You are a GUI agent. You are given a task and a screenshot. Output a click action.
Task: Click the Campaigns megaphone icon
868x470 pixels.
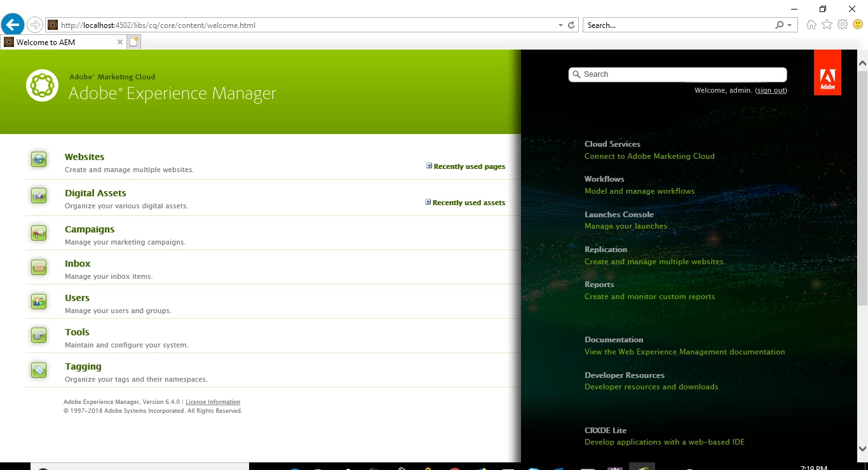tap(39, 233)
